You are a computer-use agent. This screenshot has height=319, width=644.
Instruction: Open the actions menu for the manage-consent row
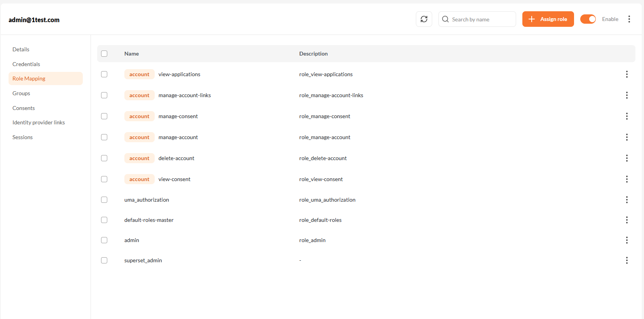pos(627,116)
